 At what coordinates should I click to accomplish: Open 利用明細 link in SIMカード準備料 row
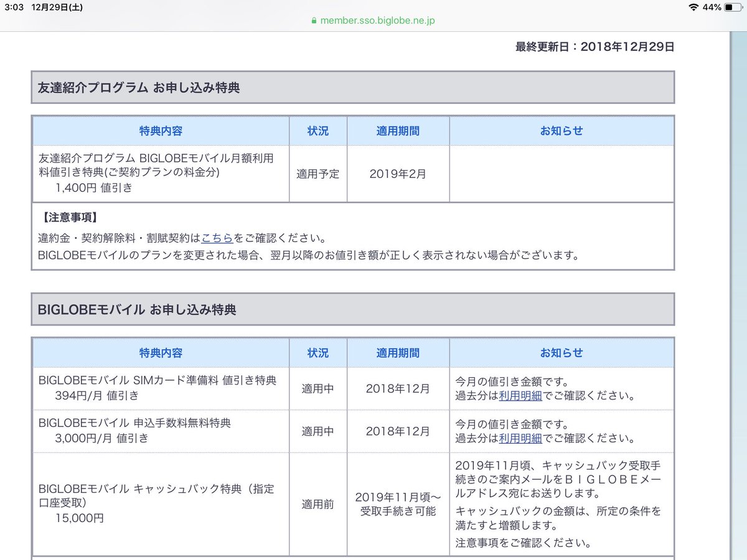tap(520, 396)
